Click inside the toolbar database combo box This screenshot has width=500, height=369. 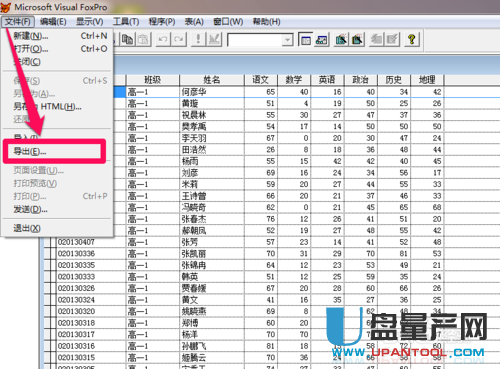[x=255, y=40]
